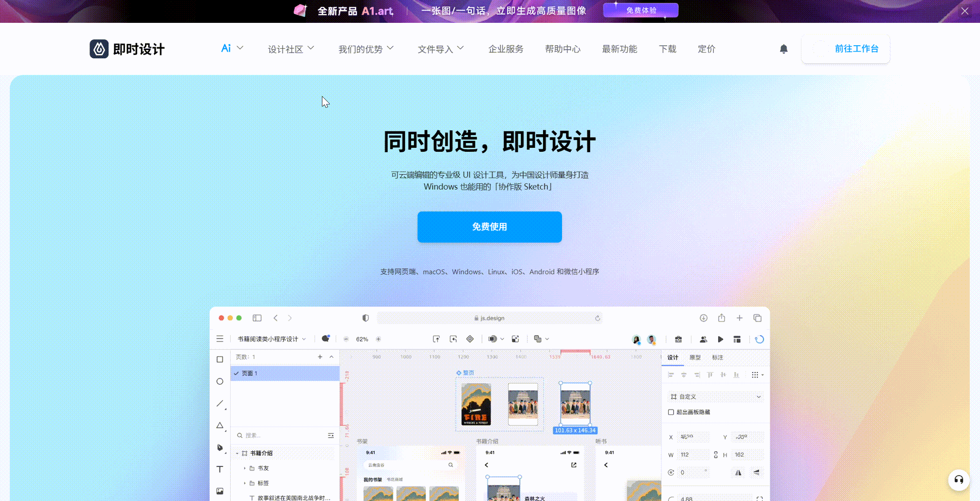
Task: Open the headset support chat icon
Action: pos(959,480)
